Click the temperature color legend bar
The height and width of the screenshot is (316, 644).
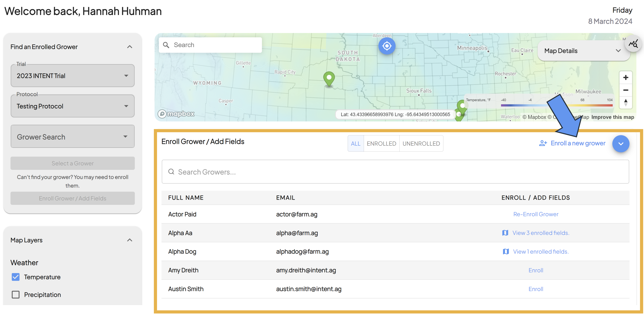pos(557,105)
